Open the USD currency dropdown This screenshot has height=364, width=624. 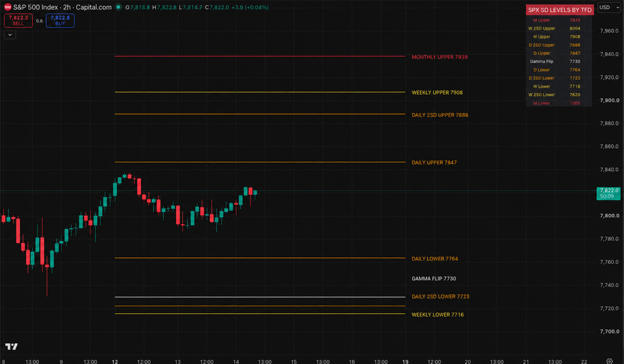click(x=609, y=8)
